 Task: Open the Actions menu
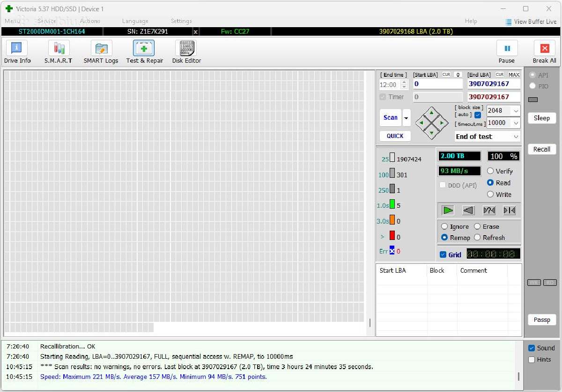(90, 21)
